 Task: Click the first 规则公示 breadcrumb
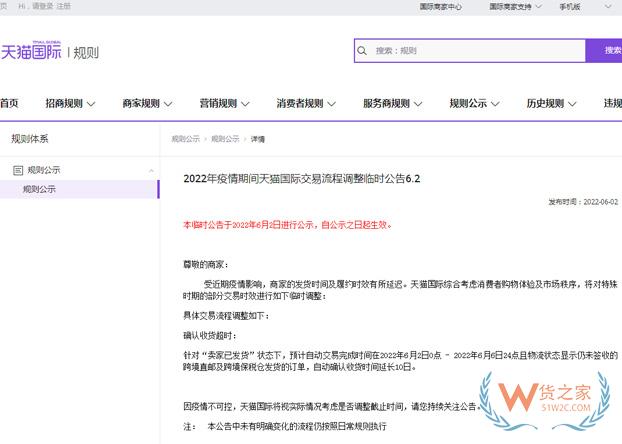185,139
